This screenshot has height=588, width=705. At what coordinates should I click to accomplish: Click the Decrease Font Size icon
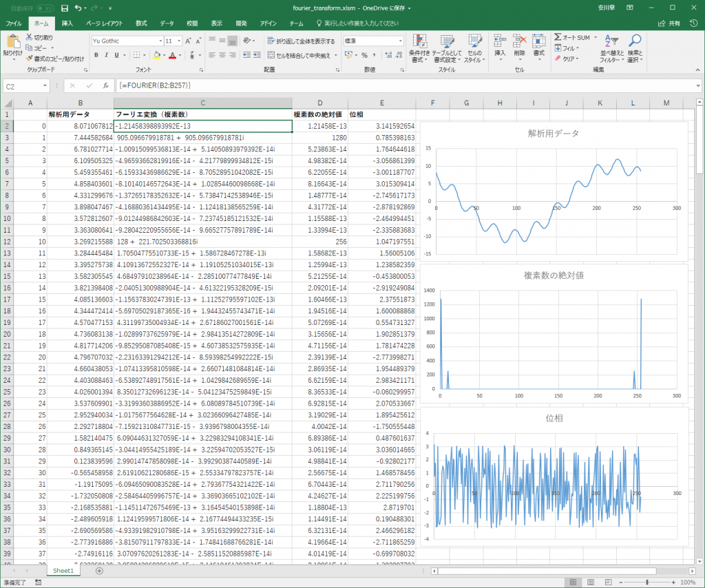pyautogui.click(x=198, y=41)
